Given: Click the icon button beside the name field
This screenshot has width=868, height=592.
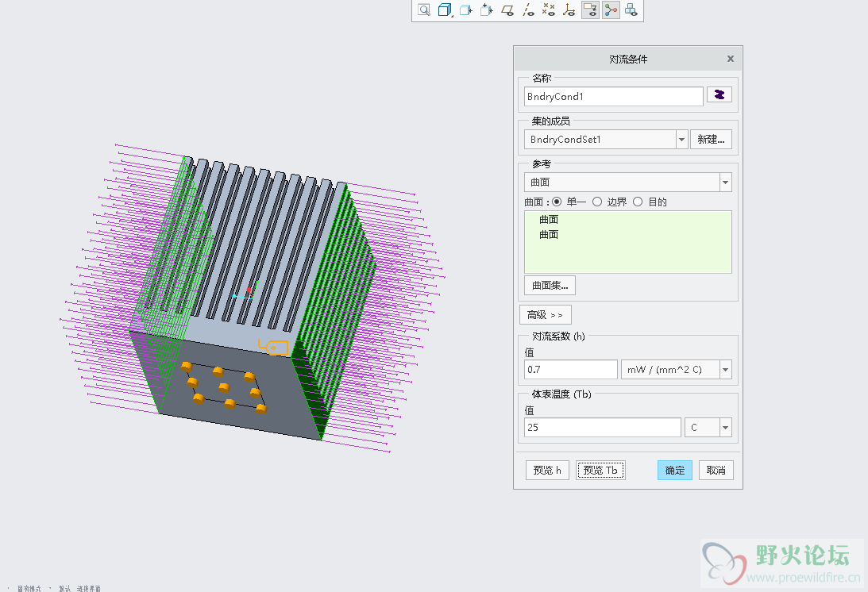Looking at the screenshot, I should (719, 95).
